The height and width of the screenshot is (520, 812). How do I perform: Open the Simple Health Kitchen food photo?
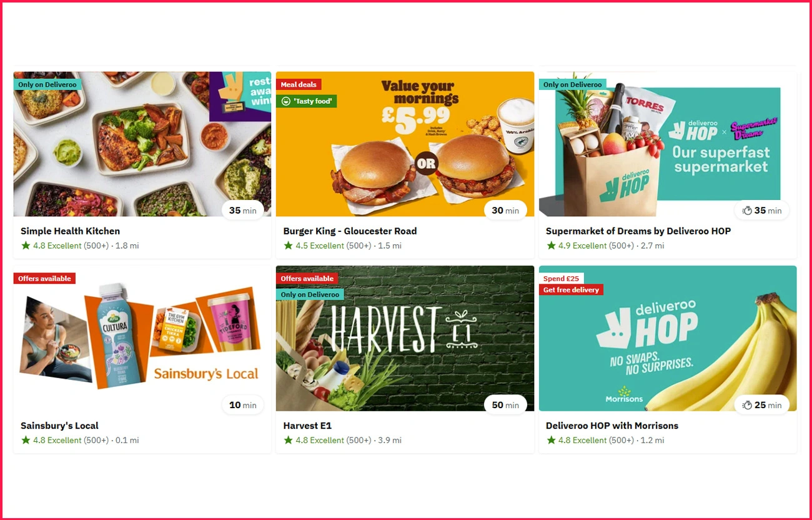(x=142, y=144)
